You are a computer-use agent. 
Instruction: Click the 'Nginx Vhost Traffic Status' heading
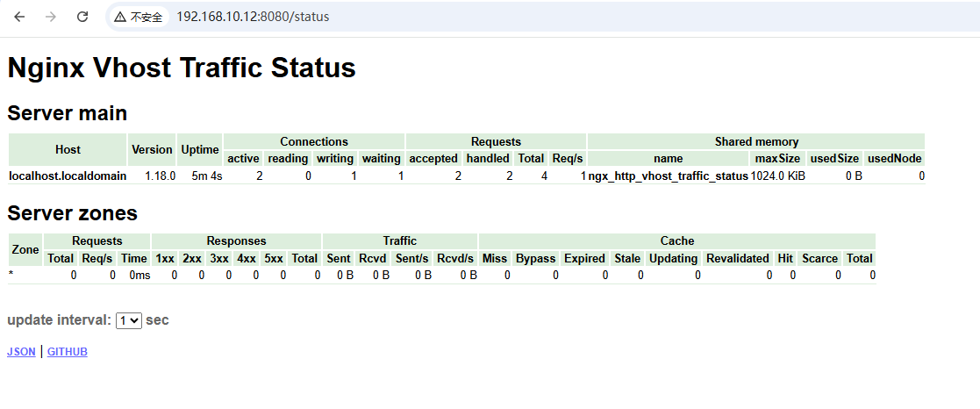click(182, 68)
